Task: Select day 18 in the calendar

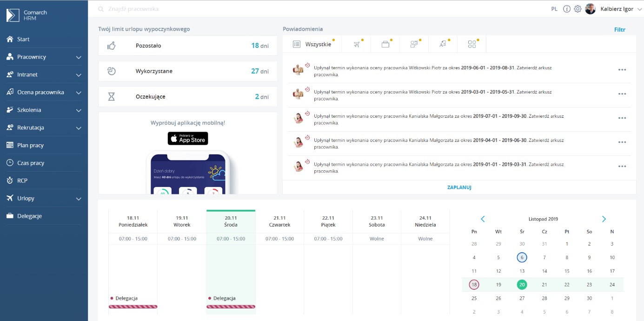Action: tap(474, 285)
